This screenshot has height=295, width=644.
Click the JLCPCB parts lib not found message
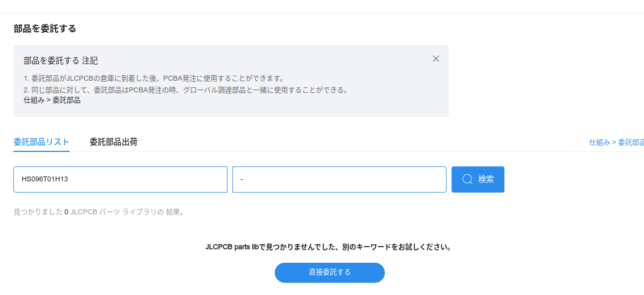329,248
